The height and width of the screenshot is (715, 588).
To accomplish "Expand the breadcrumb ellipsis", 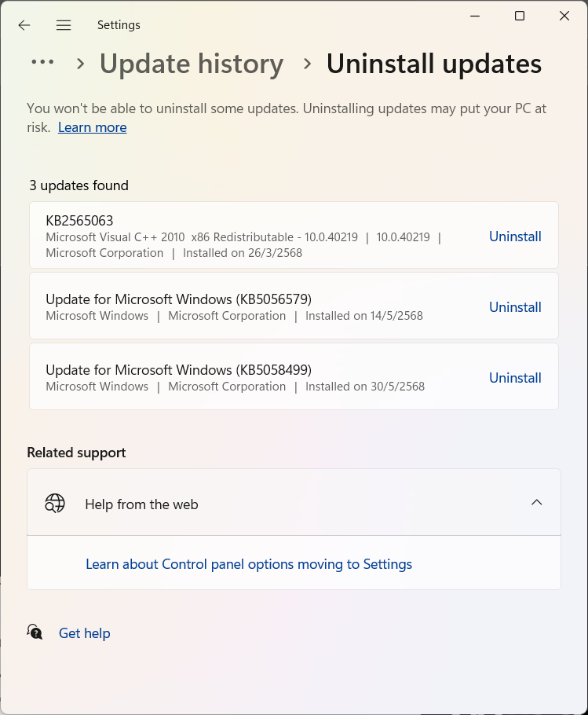I will point(43,62).
